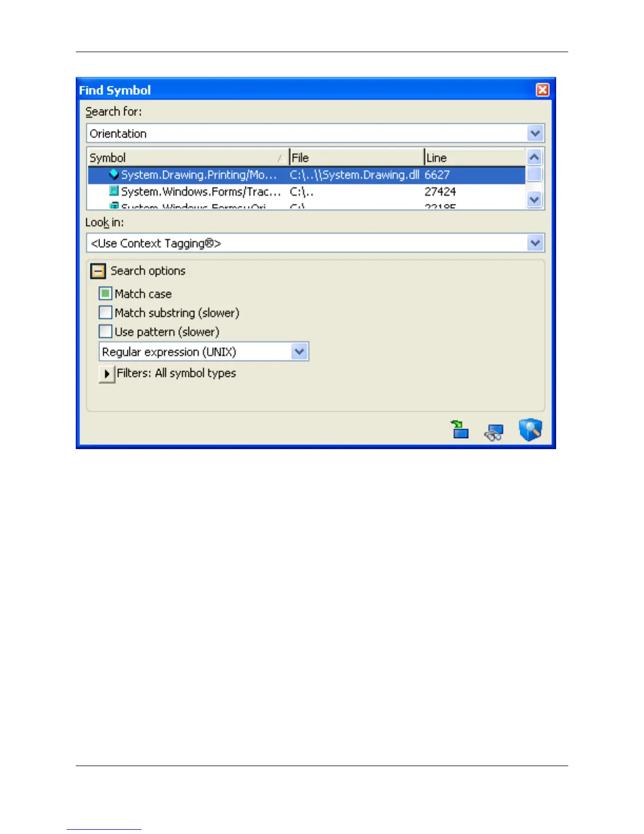Screen dimensions: 644x834
Task: Toggle the Match case checkbox
Action: point(106,293)
